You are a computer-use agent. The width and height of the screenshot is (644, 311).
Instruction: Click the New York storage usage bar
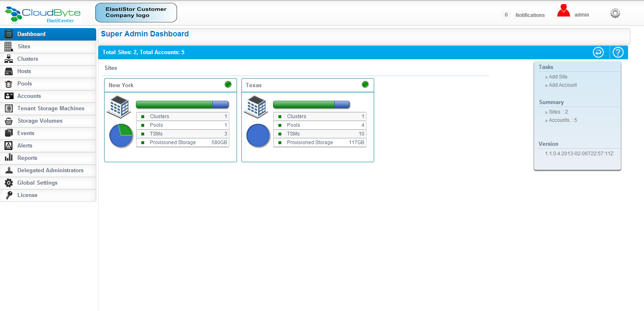tap(182, 104)
